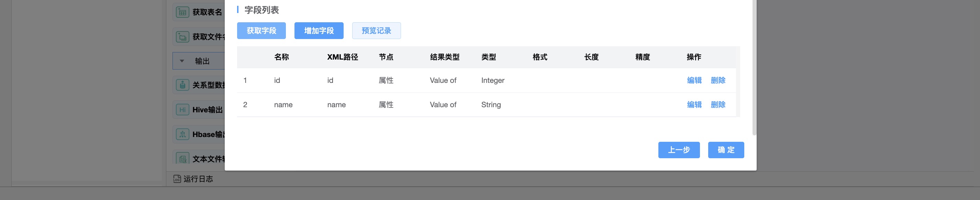This screenshot has height=200, width=980.
Task: Click the 预览记录 button
Action: pos(376,31)
